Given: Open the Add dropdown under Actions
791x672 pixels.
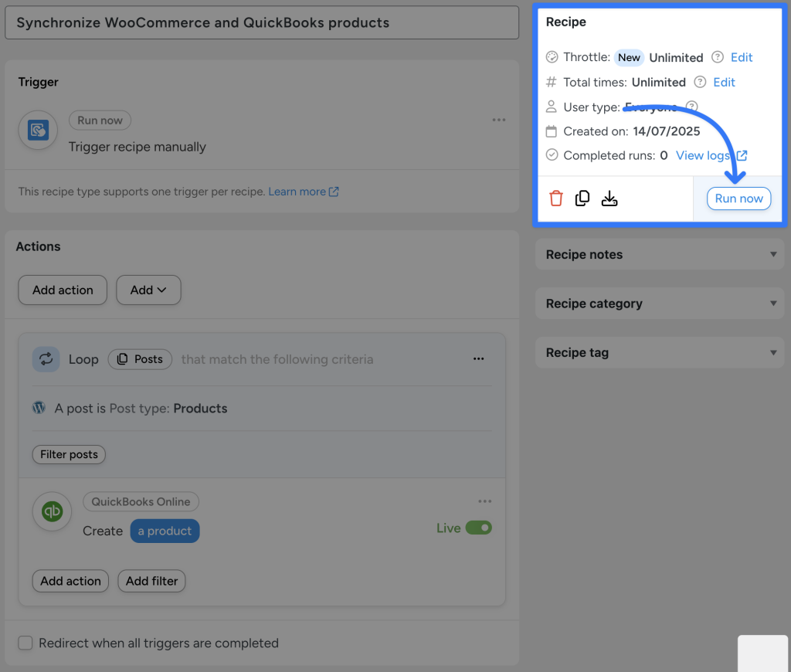Looking at the screenshot, I should click(148, 290).
